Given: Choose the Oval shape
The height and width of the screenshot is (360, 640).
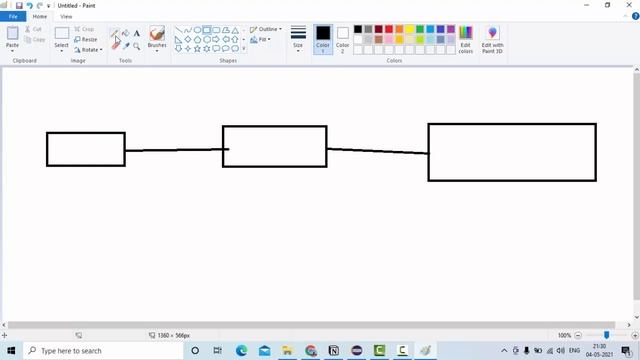Looking at the screenshot, I should click(197, 30).
